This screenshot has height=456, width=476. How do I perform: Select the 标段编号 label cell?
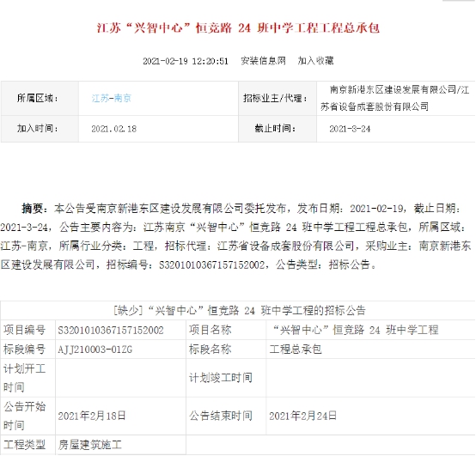28,350
